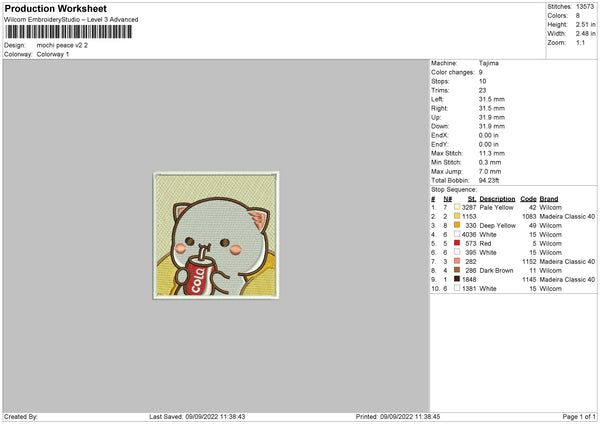Click the 'Up:' label
The width and height of the screenshot is (600, 424).
(x=436, y=117)
